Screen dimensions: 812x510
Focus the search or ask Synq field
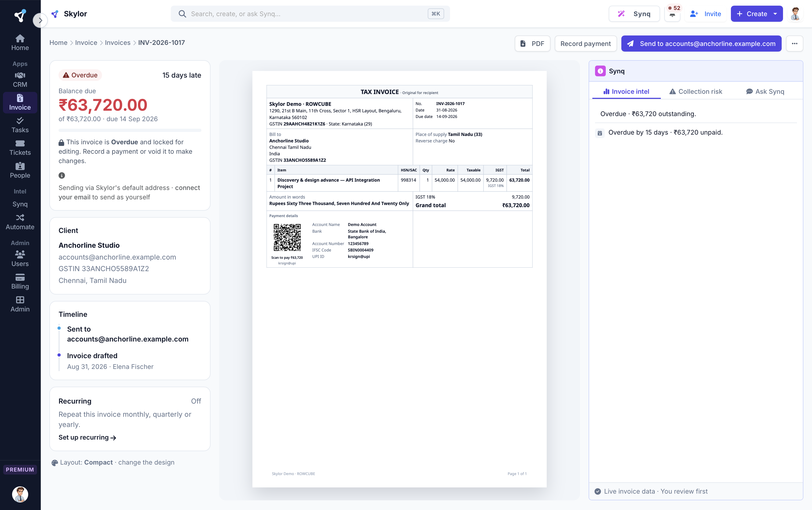(310, 14)
